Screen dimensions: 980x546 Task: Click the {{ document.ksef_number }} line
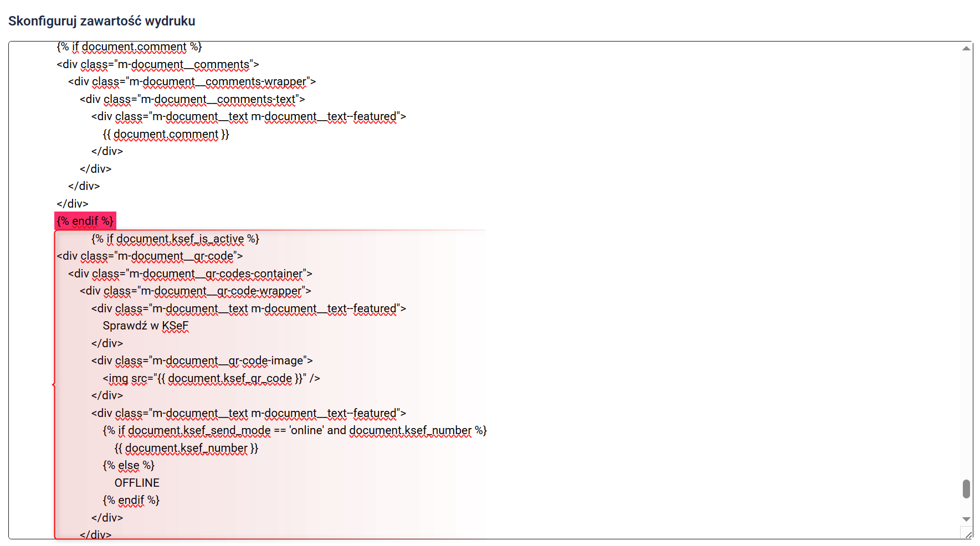(x=186, y=448)
